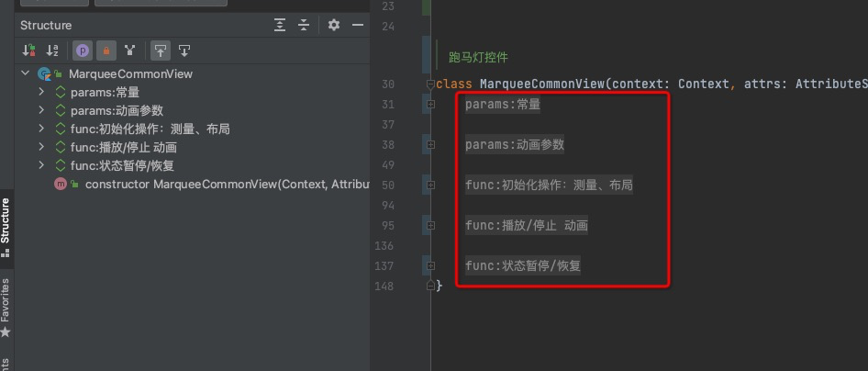Image resolution: width=868 pixels, height=371 pixels.
Task: Click the fold end marker at line 148
Action: [x=430, y=286]
